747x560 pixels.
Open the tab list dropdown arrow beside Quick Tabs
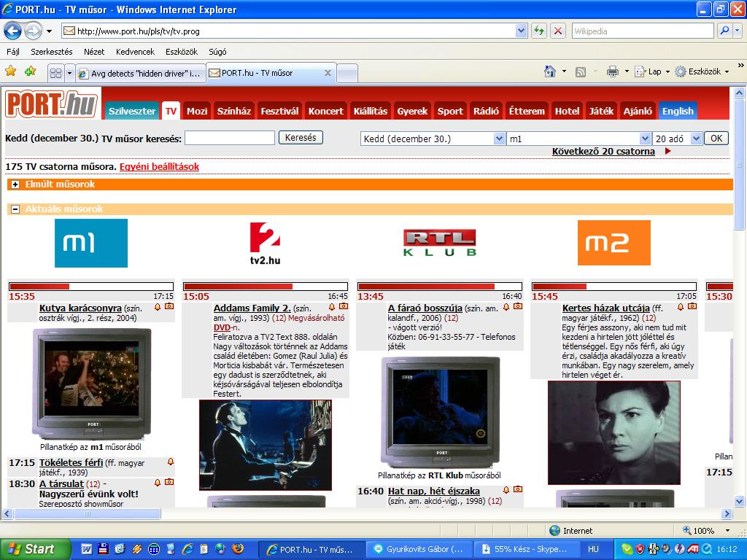[x=69, y=74]
